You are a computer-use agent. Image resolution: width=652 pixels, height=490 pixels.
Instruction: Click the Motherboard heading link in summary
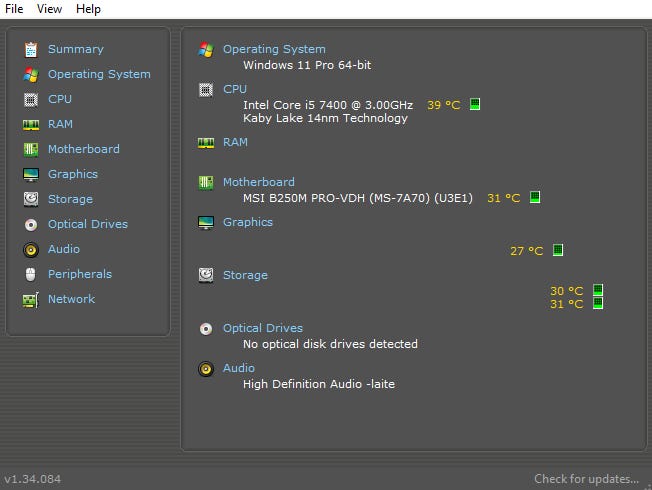[x=259, y=182]
